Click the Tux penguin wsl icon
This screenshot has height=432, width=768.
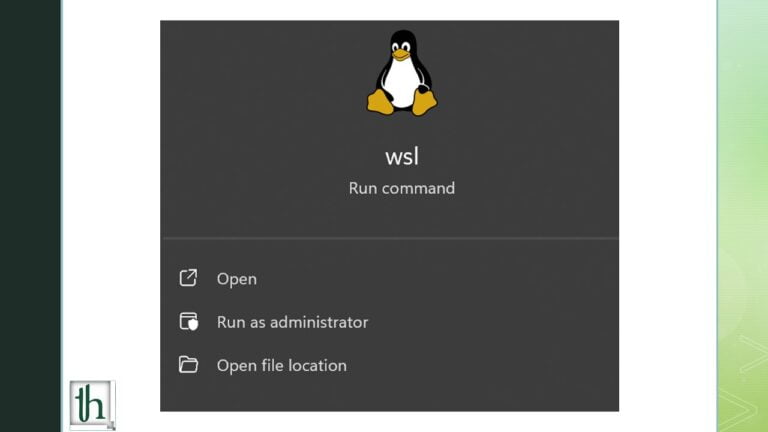tap(402, 72)
